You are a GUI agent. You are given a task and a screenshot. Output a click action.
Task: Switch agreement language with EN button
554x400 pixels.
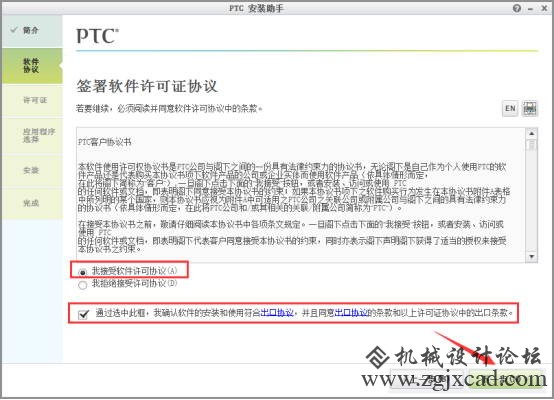510,108
